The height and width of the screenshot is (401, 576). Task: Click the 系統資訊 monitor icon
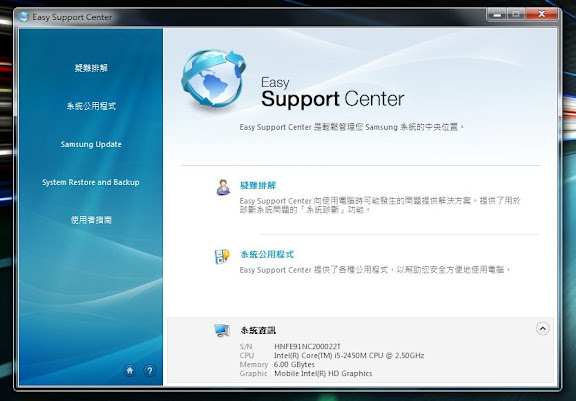222,330
